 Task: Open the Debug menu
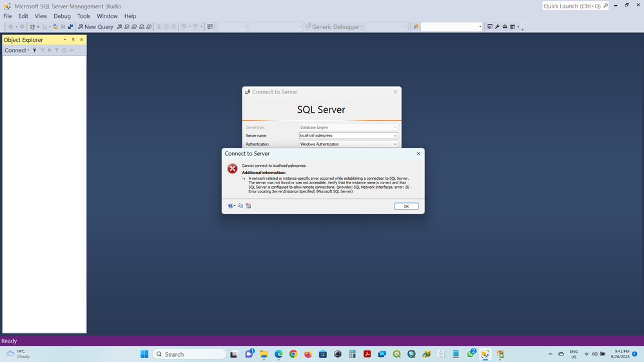coord(62,16)
